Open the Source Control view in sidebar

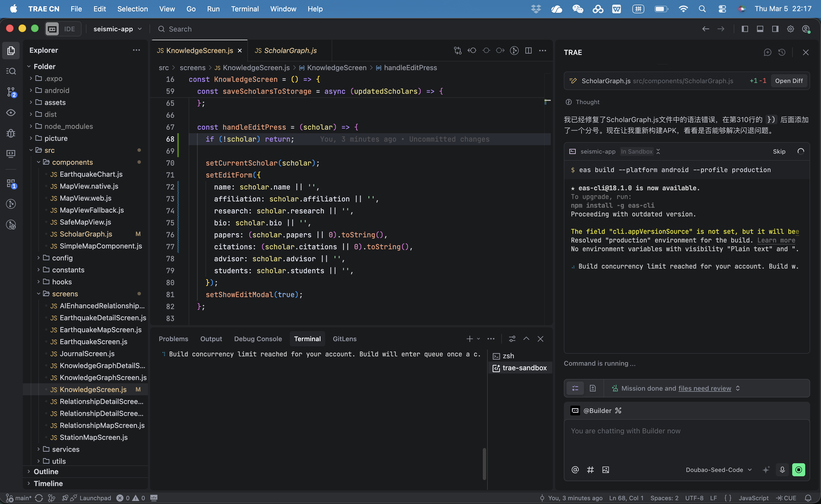(11, 92)
